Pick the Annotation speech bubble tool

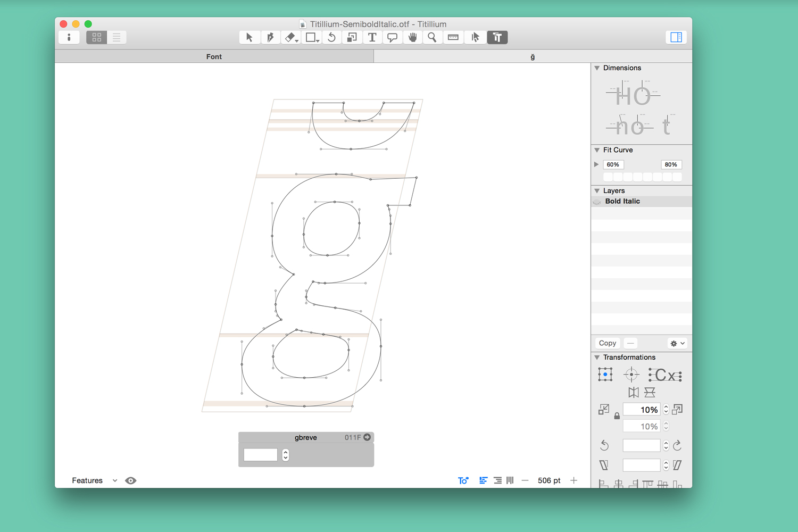point(392,37)
